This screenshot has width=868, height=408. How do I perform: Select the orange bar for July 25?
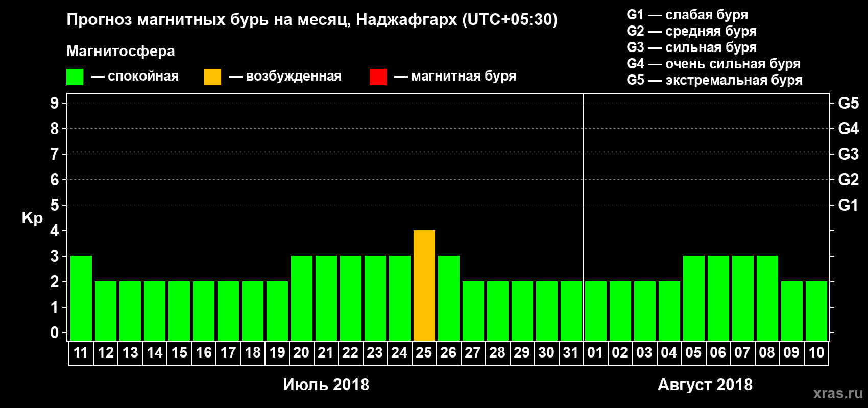pos(424,285)
